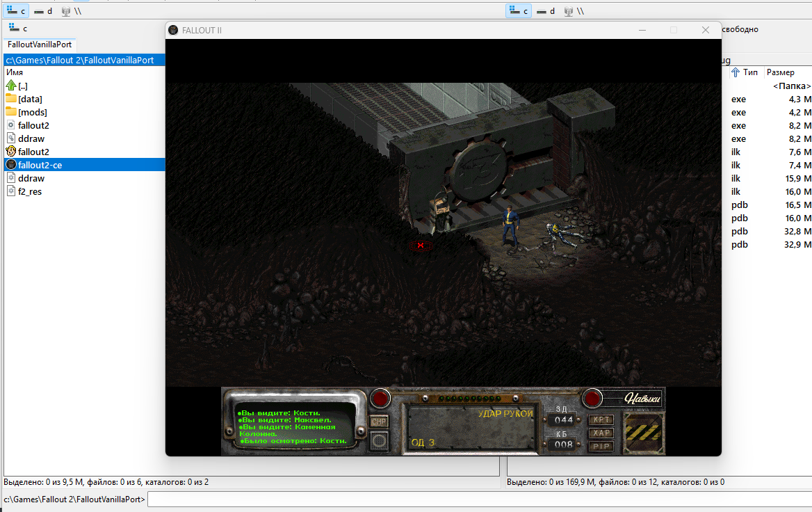
Task: Open Skilldex with red Навыки button
Action: (x=592, y=399)
